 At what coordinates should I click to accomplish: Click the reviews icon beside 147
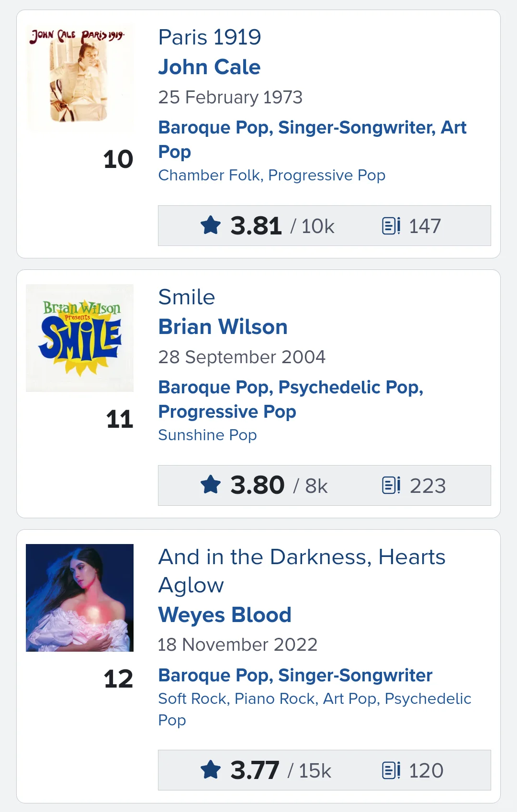[x=391, y=225]
